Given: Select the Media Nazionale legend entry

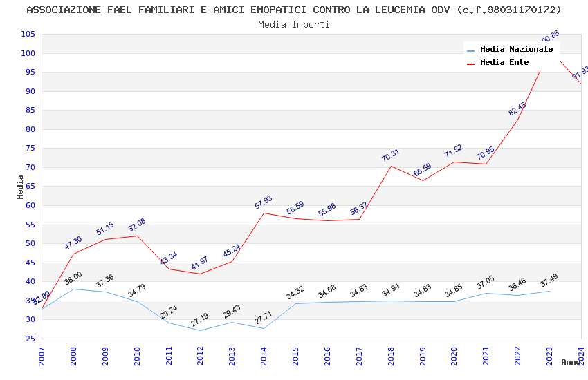Looking at the screenshot, I should pyautogui.click(x=510, y=50).
